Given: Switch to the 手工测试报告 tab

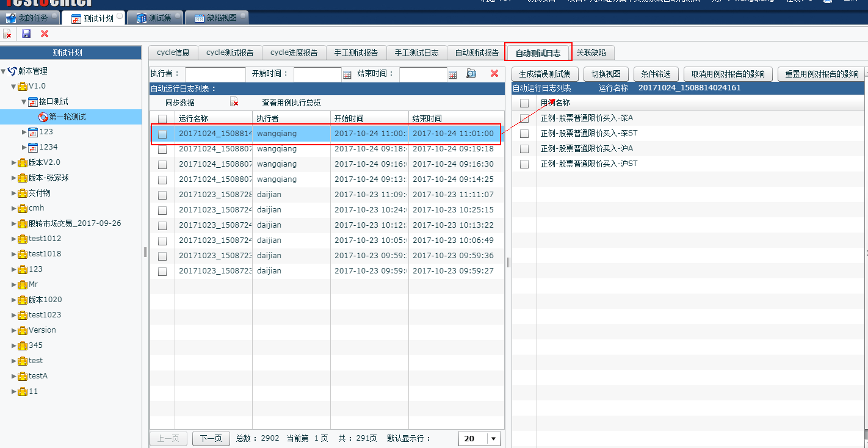Looking at the screenshot, I should point(356,52).
